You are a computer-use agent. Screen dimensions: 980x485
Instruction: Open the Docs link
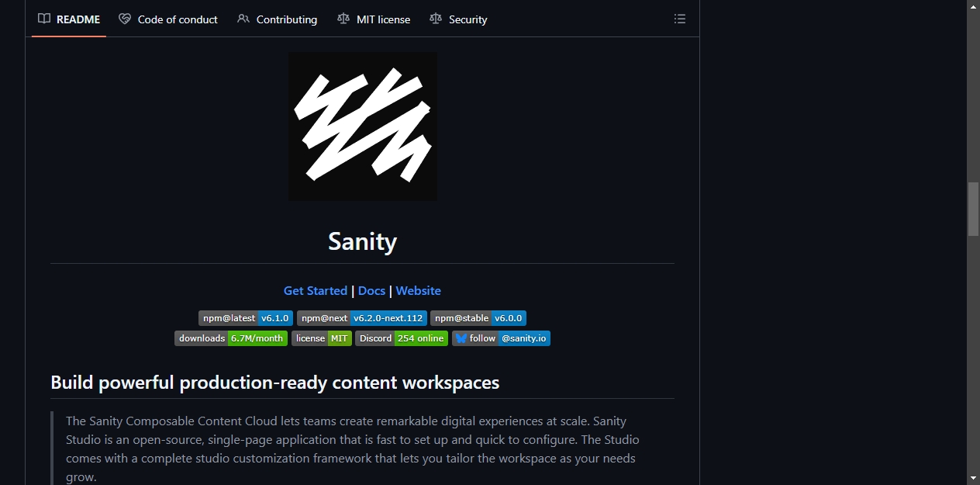point(371,291)
